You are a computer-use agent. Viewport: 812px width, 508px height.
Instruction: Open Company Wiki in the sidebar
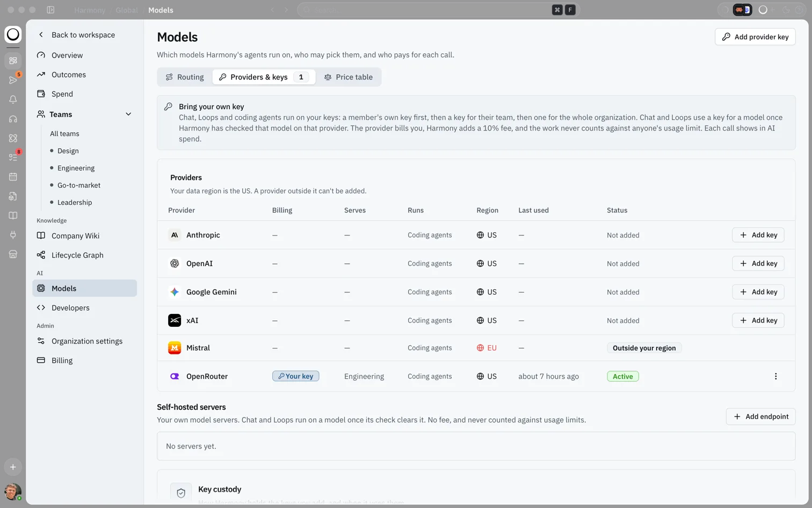tap(85, 235)
